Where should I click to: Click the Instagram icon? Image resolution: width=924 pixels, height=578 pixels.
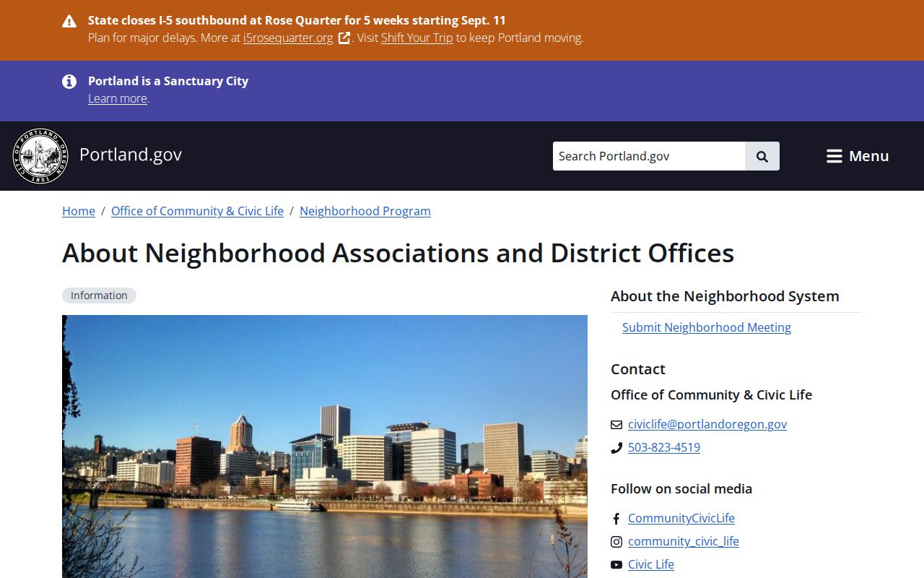(x=616, y=542)
